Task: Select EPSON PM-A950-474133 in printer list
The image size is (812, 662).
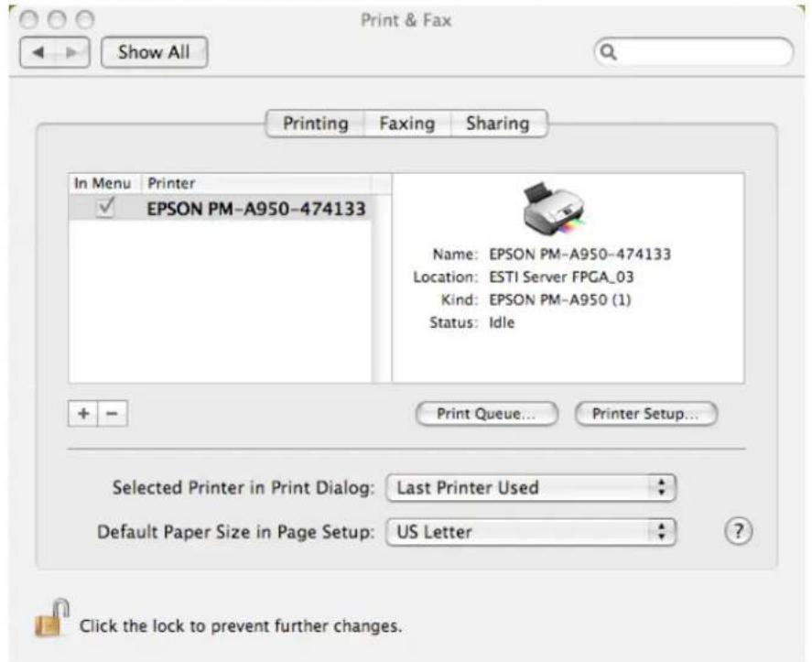Action: (220, 208)
